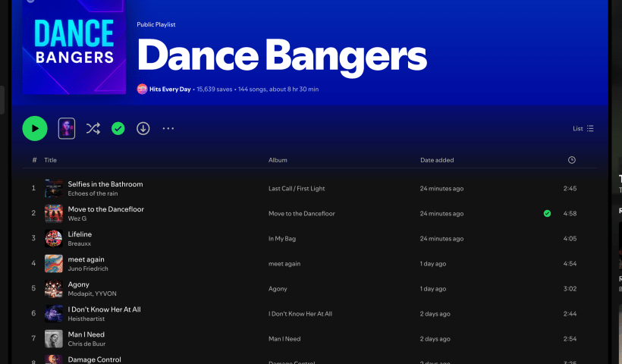
Task: Toggle shuffle for the playlist
Action: pyautogui.click(x=93, y=129)
